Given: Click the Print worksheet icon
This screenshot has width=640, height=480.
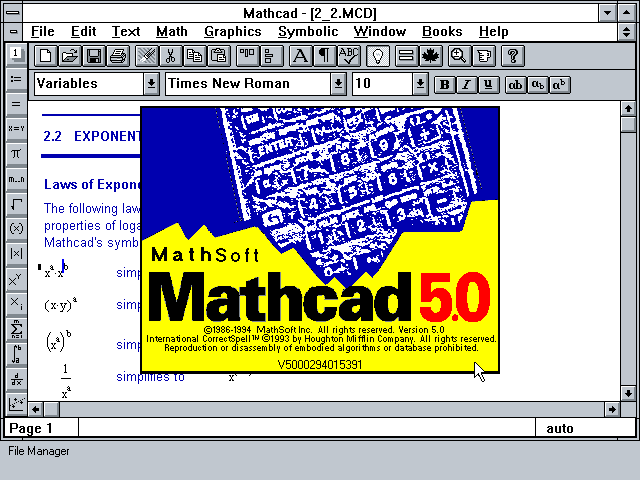Looking at the screenshot, I should click(x=118, y=56).
